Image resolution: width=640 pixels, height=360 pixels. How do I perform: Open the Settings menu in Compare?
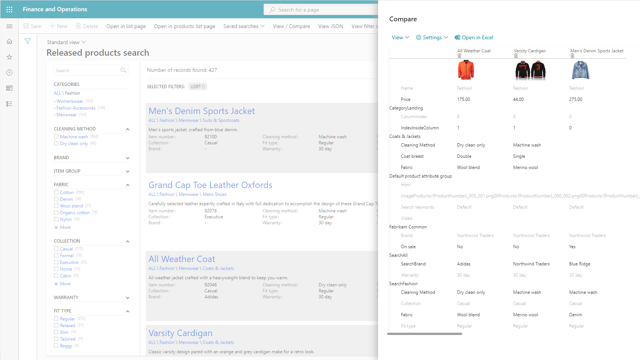pos(432,37)
